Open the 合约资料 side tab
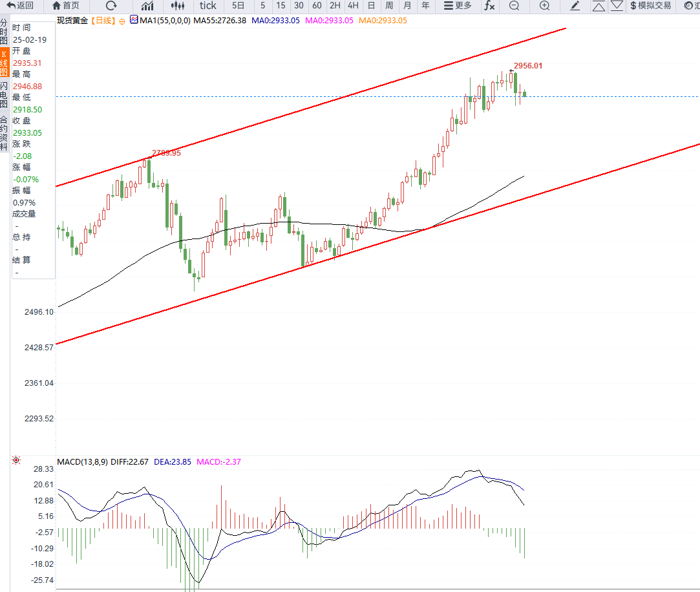 pyautogui.click(x=4, y=133)
